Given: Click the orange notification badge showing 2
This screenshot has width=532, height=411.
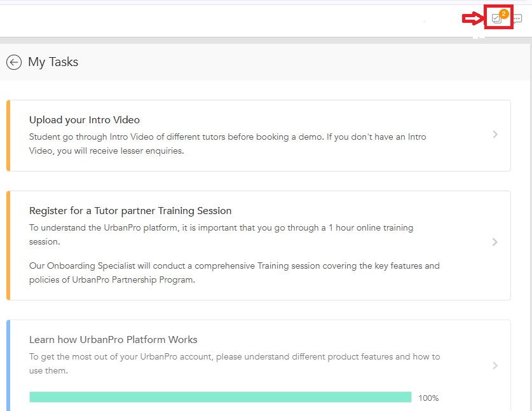Looking at the screenshot, I should tap(504, 13).
